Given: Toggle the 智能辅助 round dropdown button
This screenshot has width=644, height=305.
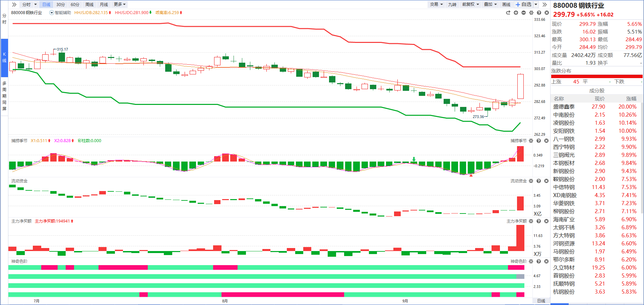Looking at the screenshot, I should [x=52, y=13].
